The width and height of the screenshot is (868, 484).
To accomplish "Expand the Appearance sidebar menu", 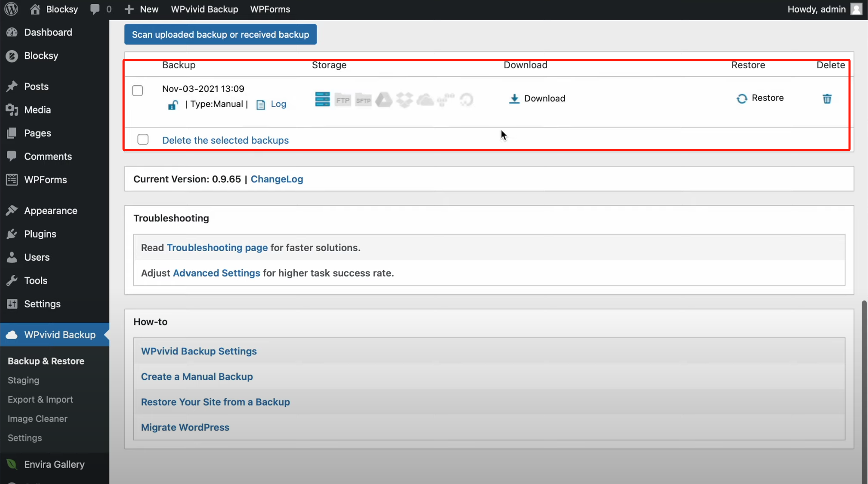I will point(51,210).
